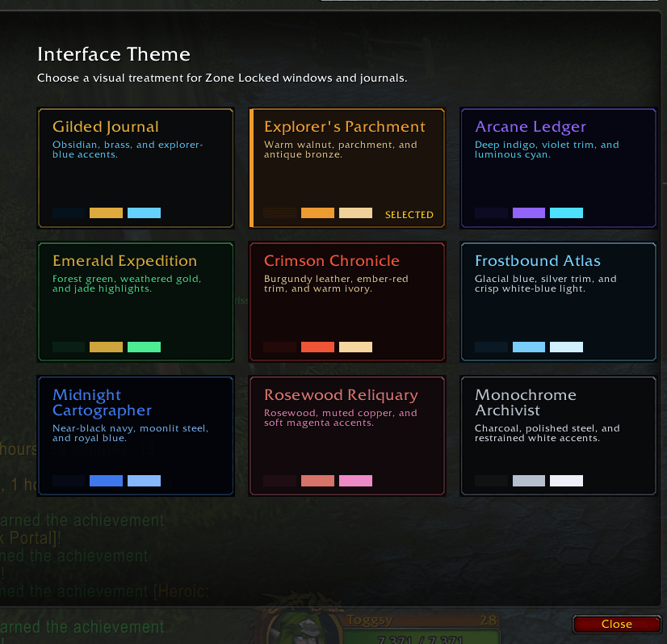This screenshot has height=644, width=667.
Task: Click Gilded Journal's obsidian dark swatch
Action: tap(69, 213)
